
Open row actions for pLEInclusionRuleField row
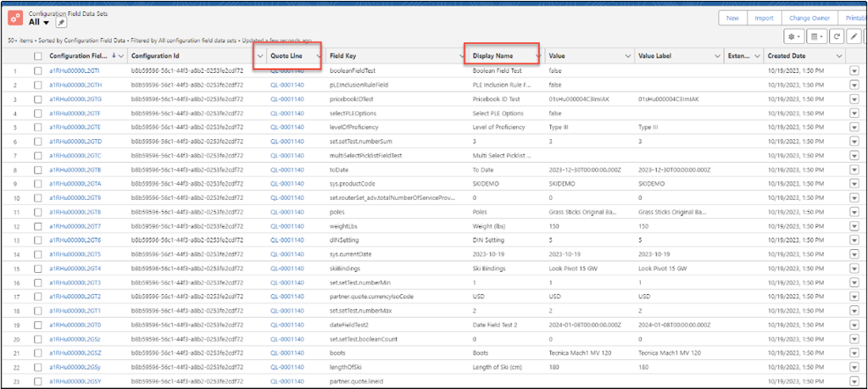point(854,86)
